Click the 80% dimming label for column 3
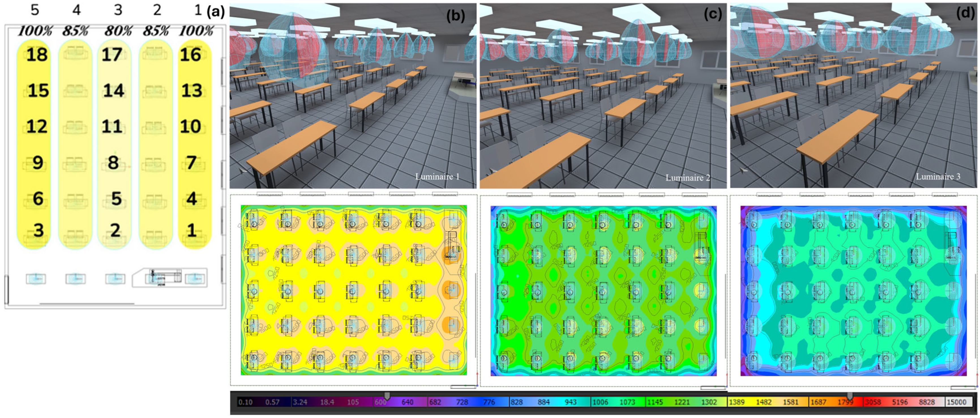Screen dimensions: 980x418 118,31
